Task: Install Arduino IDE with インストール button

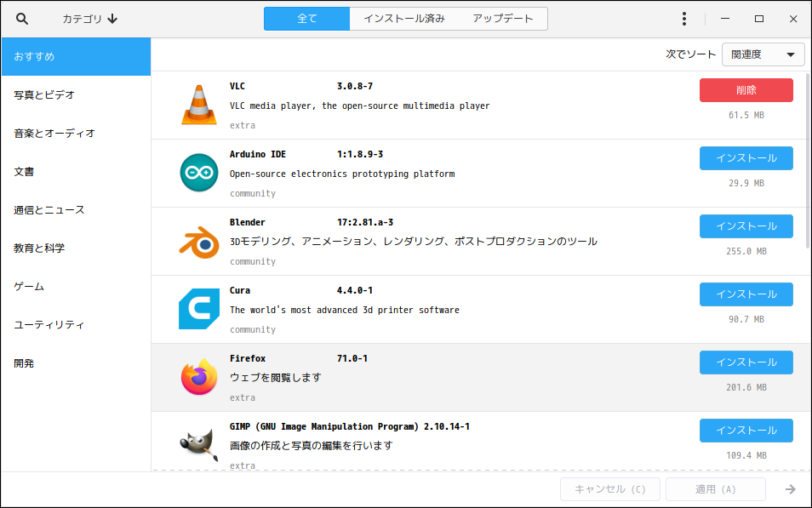Action: pos(746,158)
